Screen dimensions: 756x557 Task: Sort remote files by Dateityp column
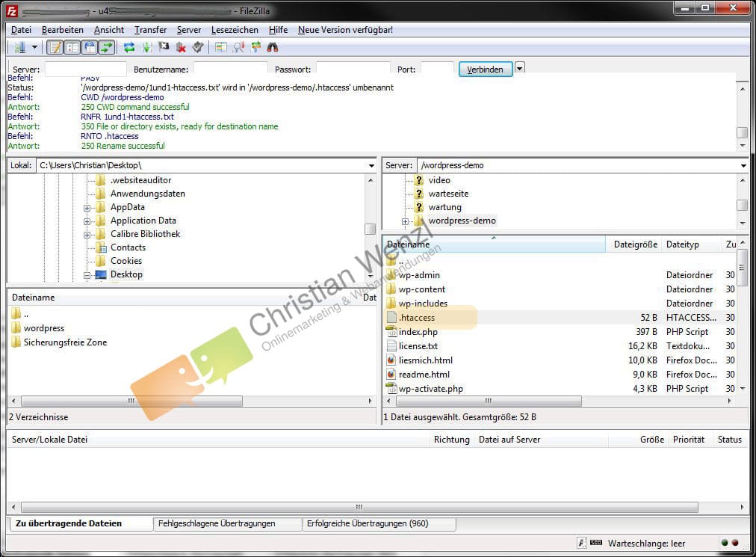pos(692,244)
